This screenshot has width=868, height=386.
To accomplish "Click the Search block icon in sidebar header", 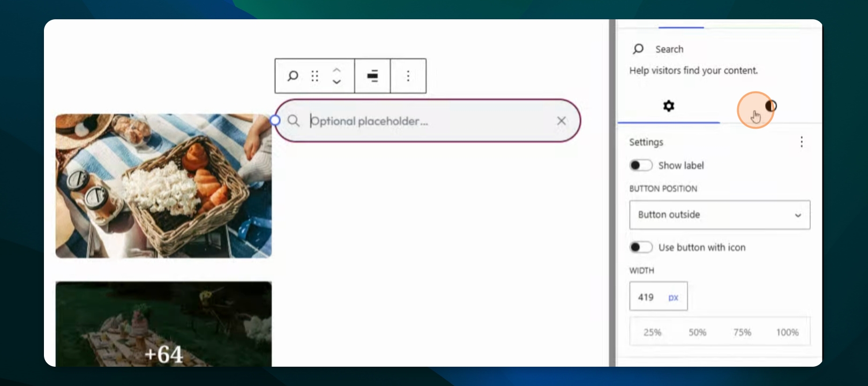I will coord(638,49).
